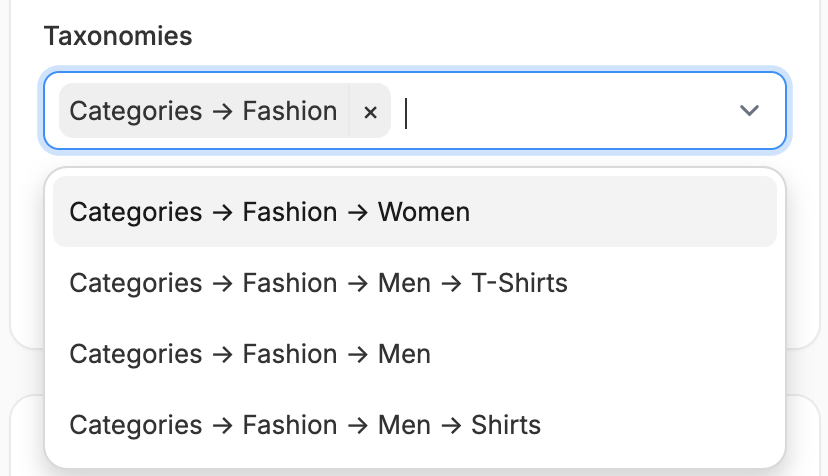Click the arrow between Fashion and Men in third option

click(x=357, y=354)
